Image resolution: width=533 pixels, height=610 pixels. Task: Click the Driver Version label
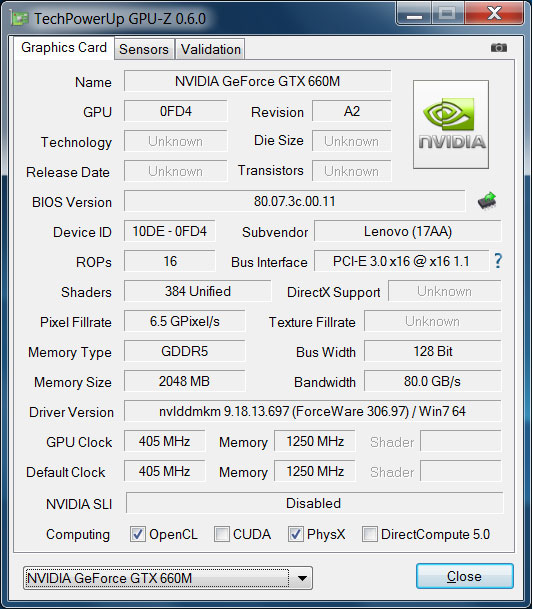click(71, 412)
